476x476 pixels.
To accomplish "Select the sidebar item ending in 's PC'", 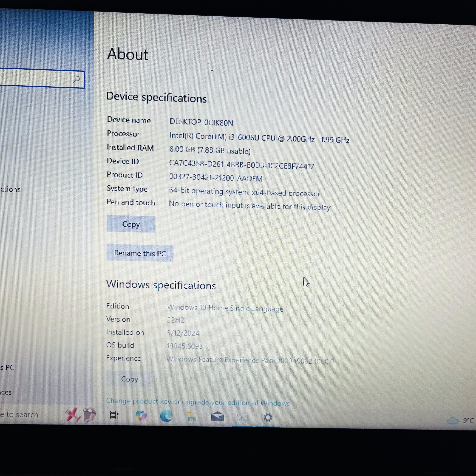I will 7,367.
